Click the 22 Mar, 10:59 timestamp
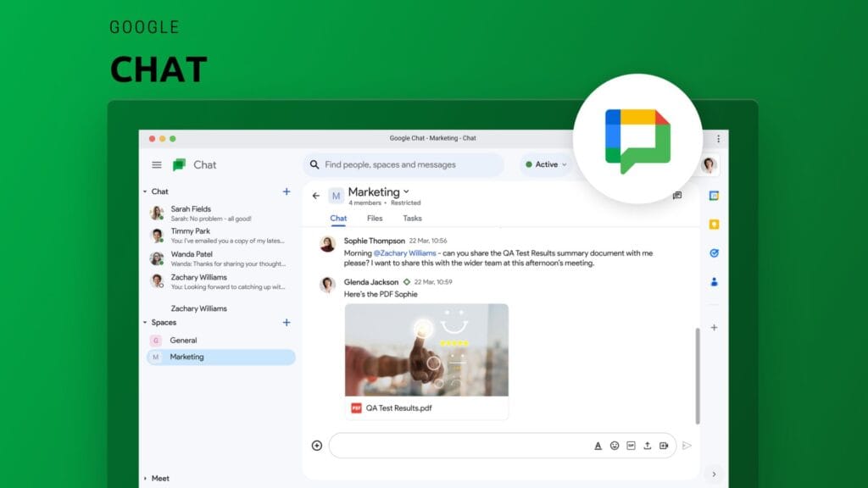Viewport: 868px width, 488px height. click(x=433, y=281)
